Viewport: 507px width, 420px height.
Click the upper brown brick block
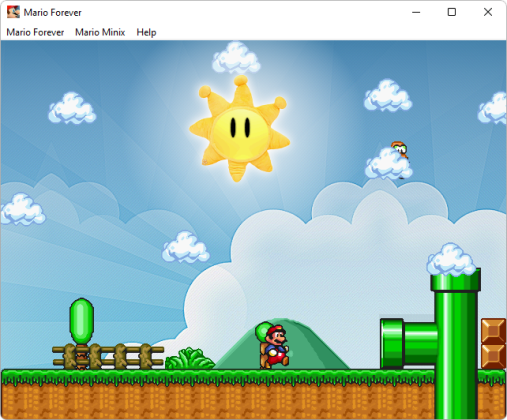pyautogui.click(x=494, y=331)
